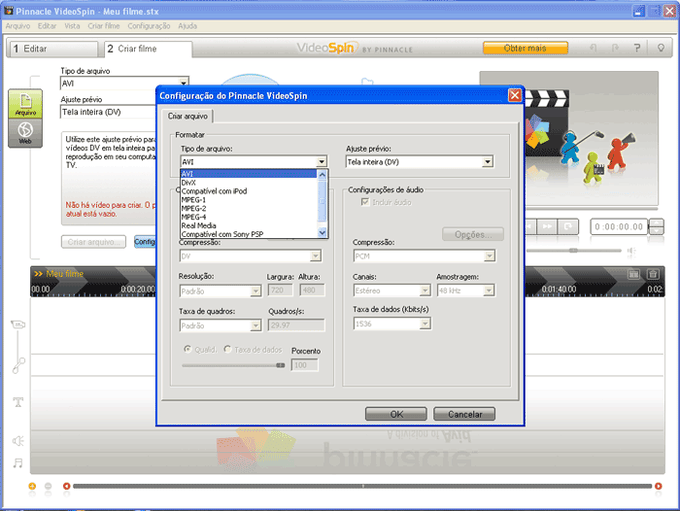Open the Ajuda menu

(187, 26)
